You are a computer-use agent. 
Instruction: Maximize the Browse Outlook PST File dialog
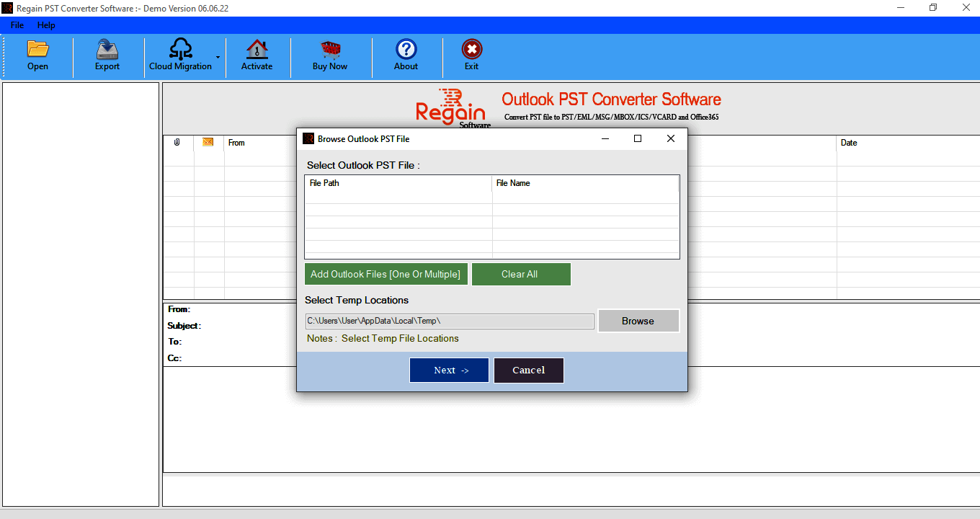coord(638,138)
